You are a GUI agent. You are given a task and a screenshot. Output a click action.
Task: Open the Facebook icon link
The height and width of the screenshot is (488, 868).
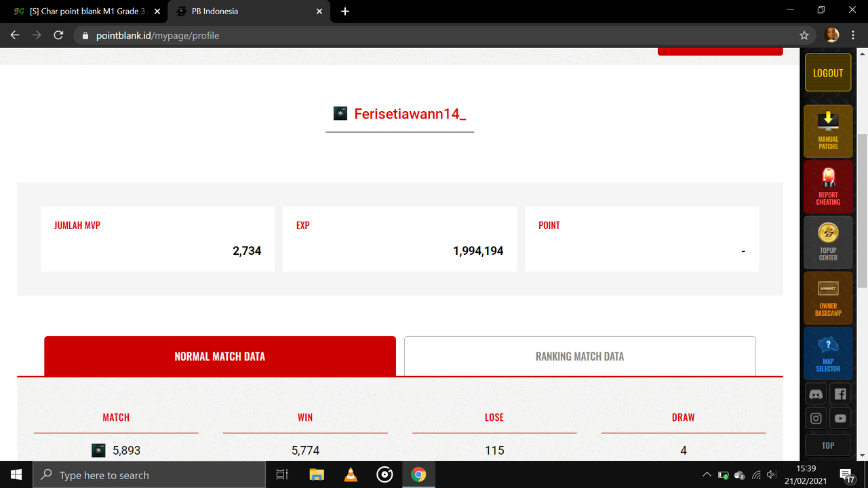840,394
